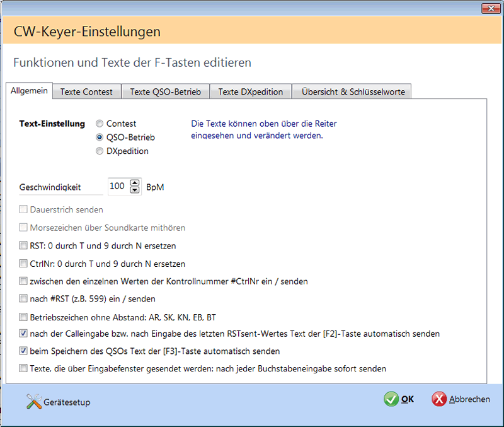Toggle Dauerstrich senden checkbox
The height and width of the screenshot is (427, 504).
pyautogui.click(x=23, y=209)
